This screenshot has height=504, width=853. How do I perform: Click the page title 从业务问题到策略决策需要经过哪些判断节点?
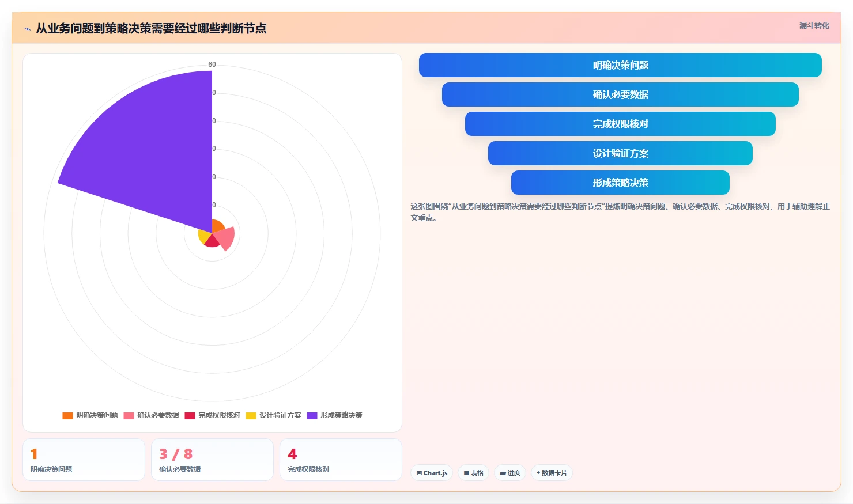[x=151, y=28]
